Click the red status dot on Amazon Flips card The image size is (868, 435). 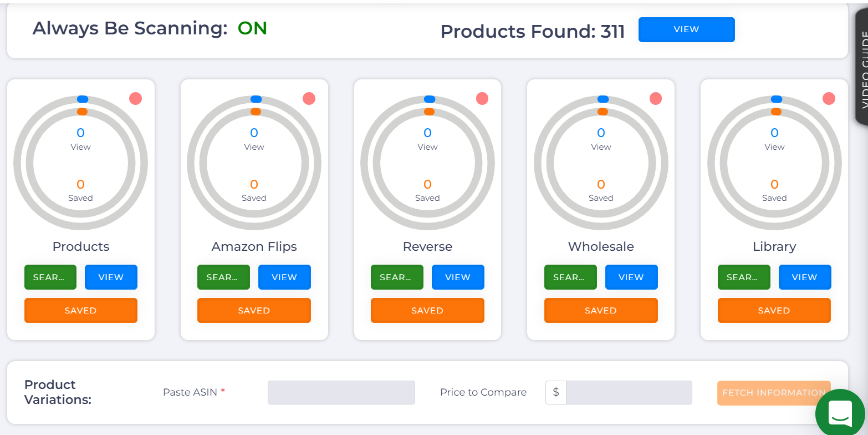[309, 99]
